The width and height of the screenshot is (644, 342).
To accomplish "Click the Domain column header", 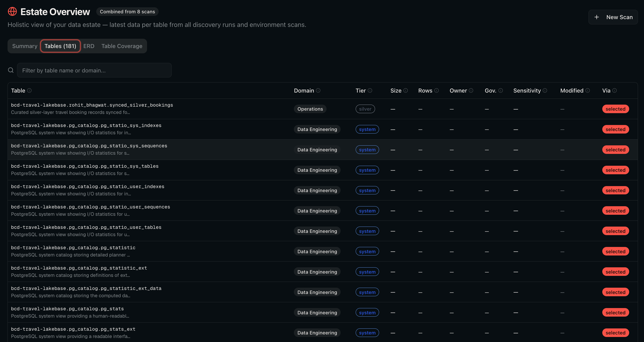I will click(x=304, y=91).
